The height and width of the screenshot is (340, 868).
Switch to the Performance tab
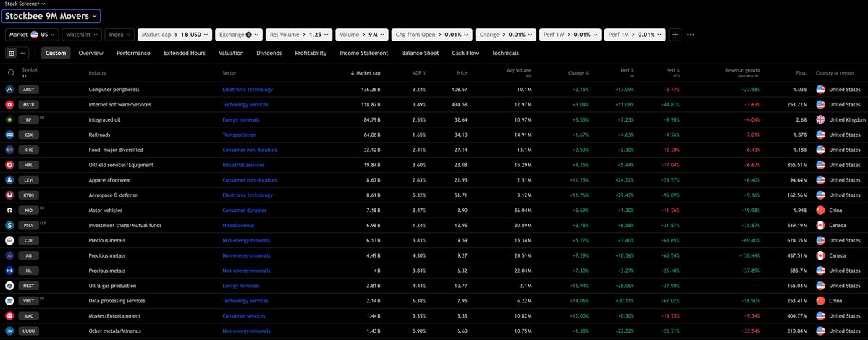[133, 53]
